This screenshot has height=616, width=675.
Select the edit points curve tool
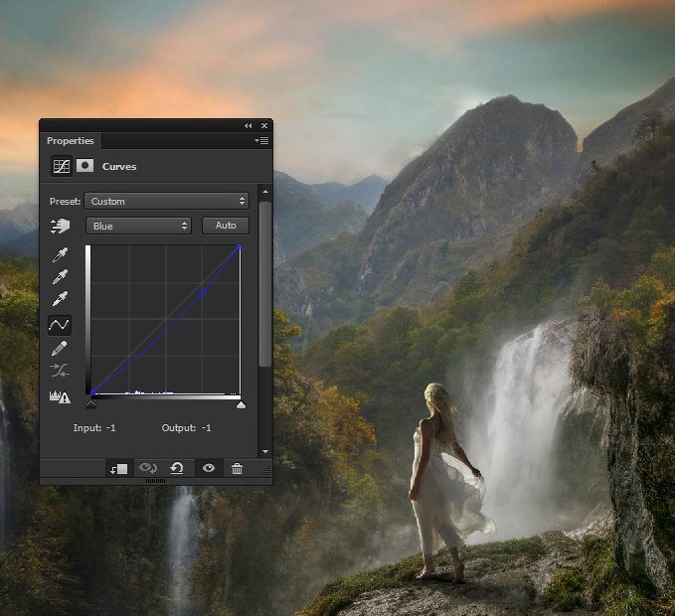point(60,325)
